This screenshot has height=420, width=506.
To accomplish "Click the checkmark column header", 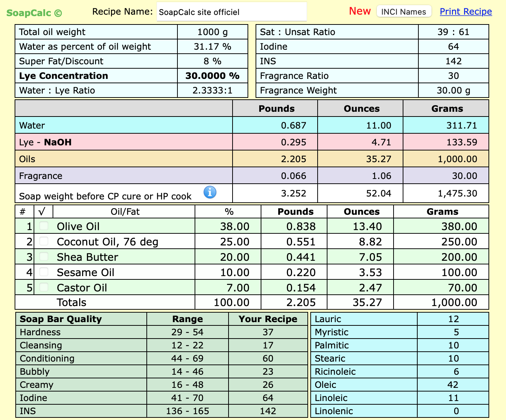I will (x=42, y=211).
